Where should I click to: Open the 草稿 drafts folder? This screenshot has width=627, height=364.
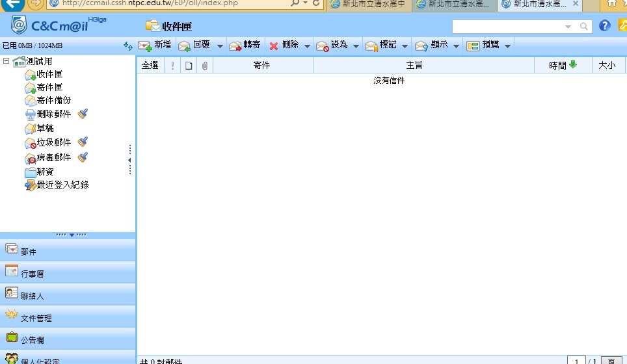tap(39, 128)
